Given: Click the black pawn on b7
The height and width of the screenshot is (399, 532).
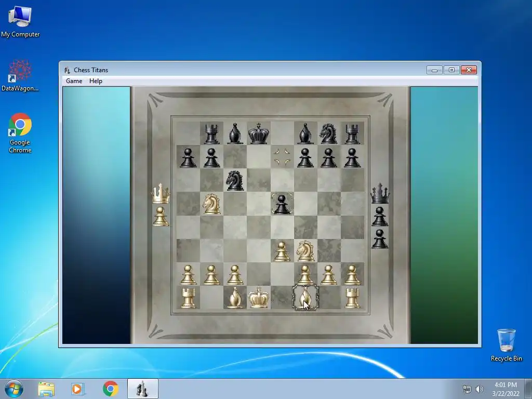Looking at the screenshot, I should click(x=212, y=157).
